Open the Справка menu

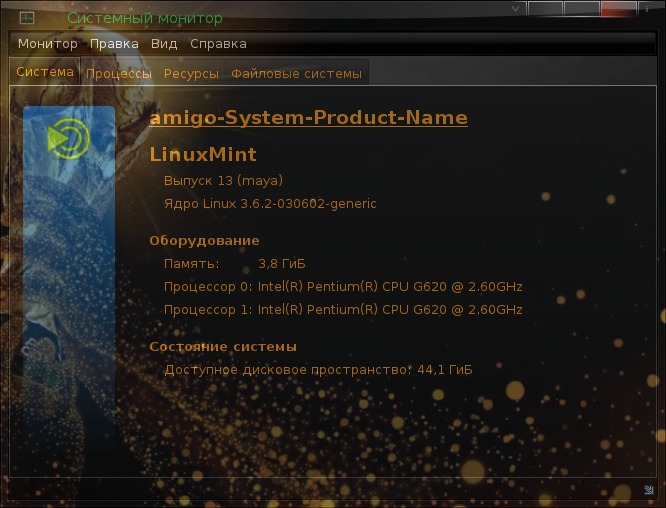click(x=218, y=44)
